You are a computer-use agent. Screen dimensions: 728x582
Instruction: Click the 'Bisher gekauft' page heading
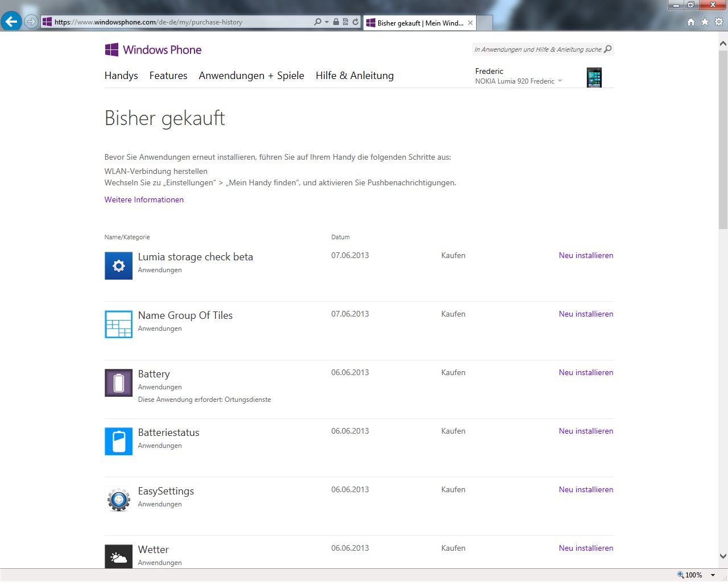(165, 118)
